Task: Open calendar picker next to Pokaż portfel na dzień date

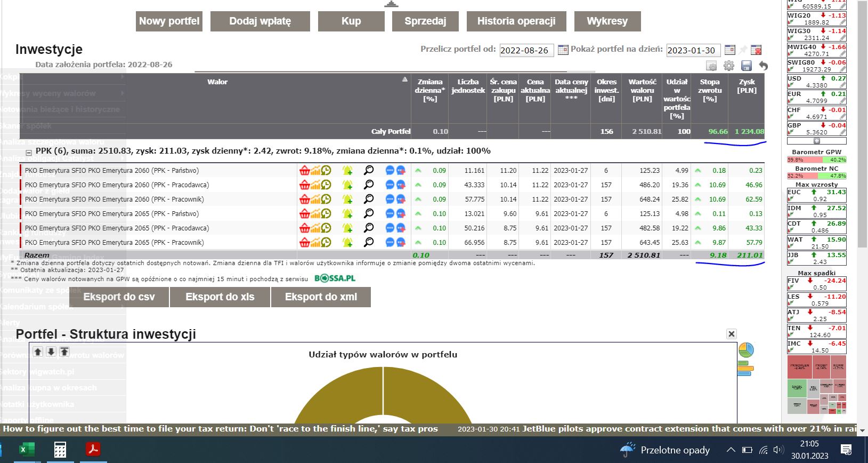Action: [730, 50]
